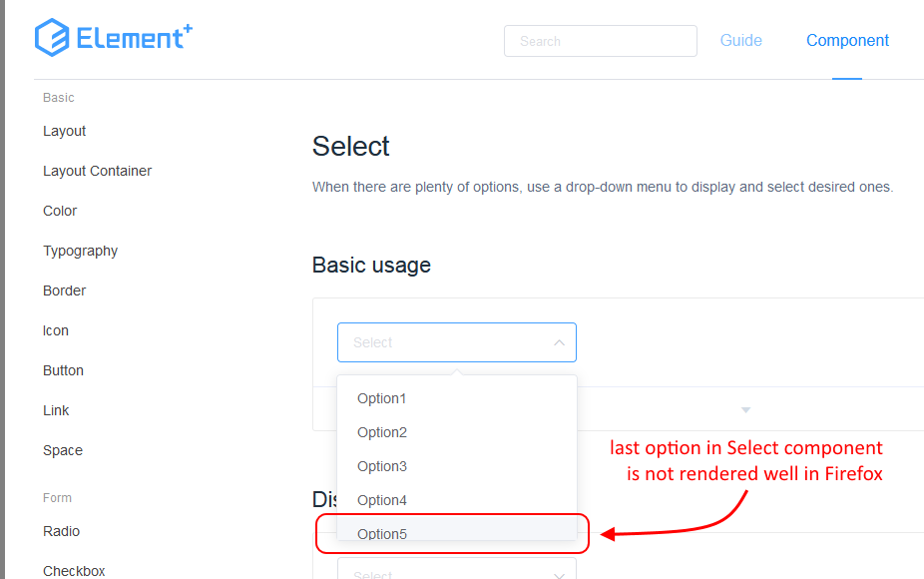
Task: Switch to the Guide tab
Action: 740,40
